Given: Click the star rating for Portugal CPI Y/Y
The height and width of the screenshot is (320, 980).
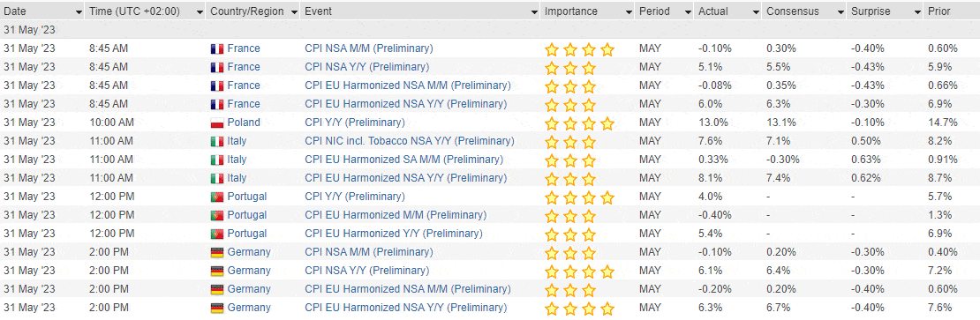Looking at the screenshot, I should click(579, 197).
